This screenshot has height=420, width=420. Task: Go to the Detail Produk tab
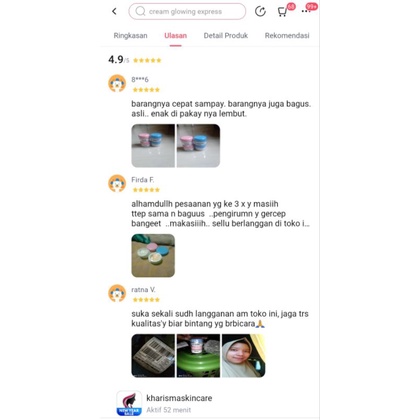[x=226, y=36]
